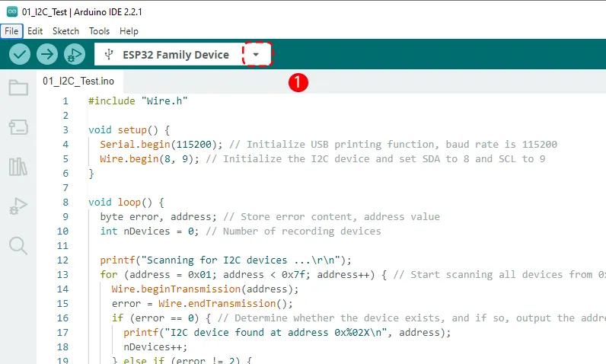Open the Sketchbook folder panel
Viewport: 606px width, 364px height.
coord(18,88)
